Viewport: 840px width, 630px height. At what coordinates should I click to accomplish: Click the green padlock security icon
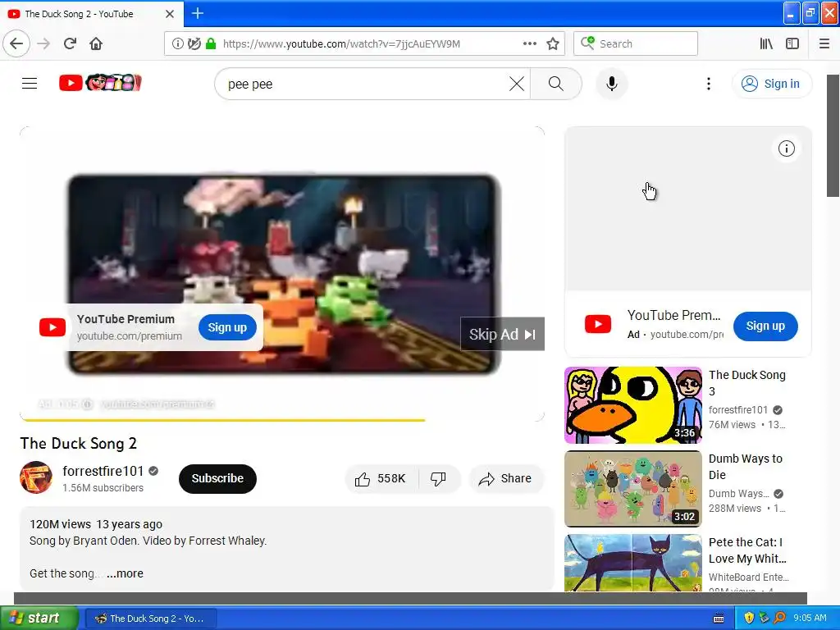click(211, 43)
